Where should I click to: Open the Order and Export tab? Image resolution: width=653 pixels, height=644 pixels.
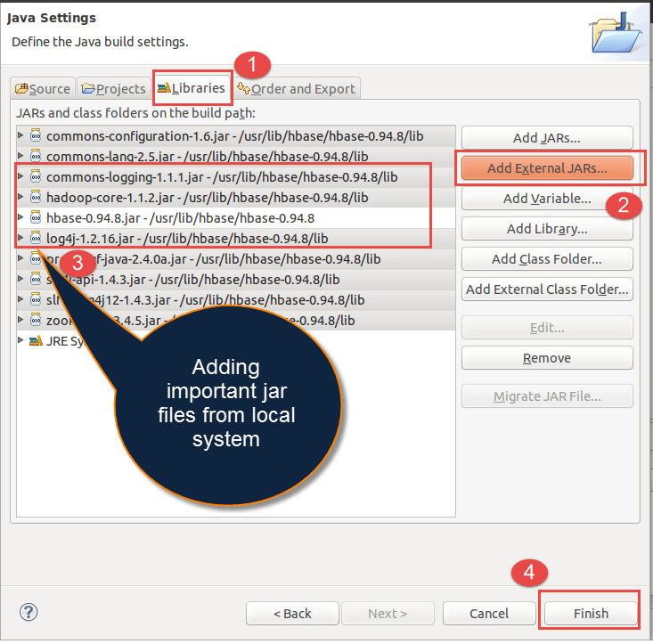(x=296, y=88)
